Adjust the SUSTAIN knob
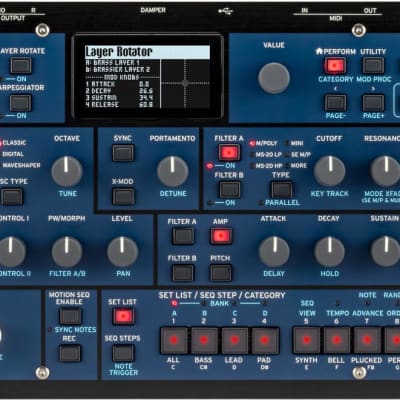The width and height of the screenshot is (400, 400). (x=386, y=252)
